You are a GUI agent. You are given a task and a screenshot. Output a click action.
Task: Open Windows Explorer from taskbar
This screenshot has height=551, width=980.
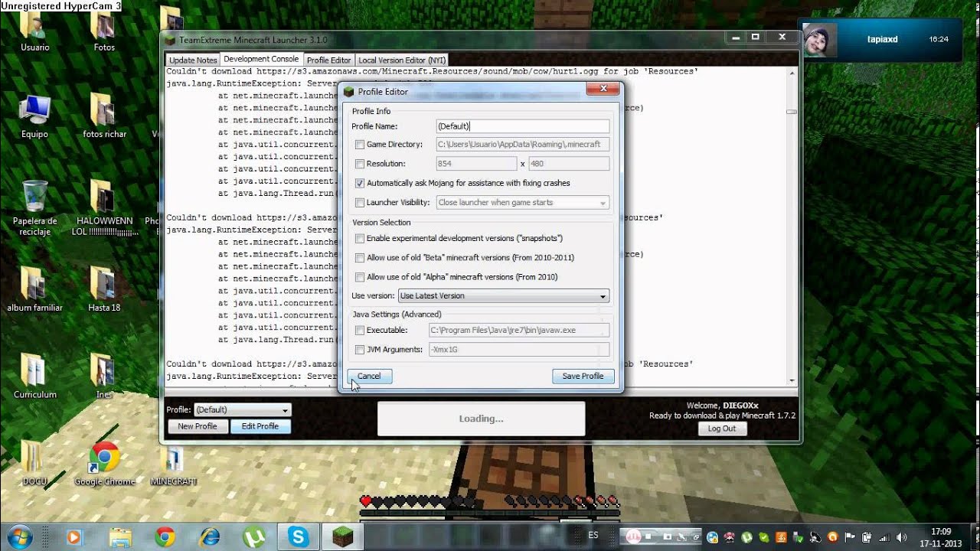120,536
